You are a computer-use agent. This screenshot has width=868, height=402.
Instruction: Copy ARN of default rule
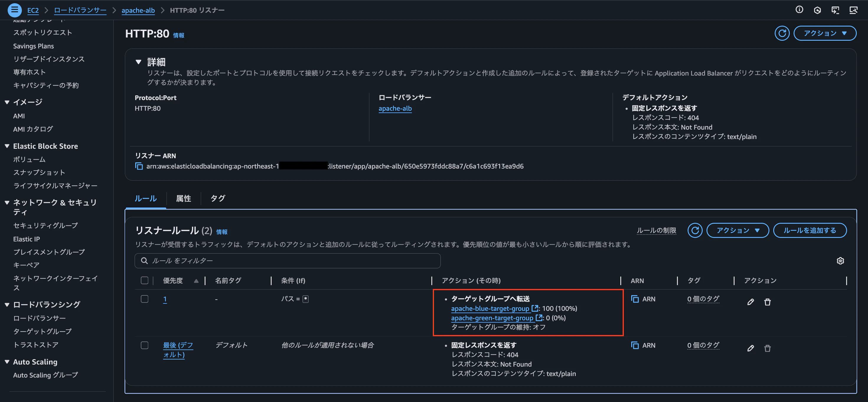pos(635,345)
